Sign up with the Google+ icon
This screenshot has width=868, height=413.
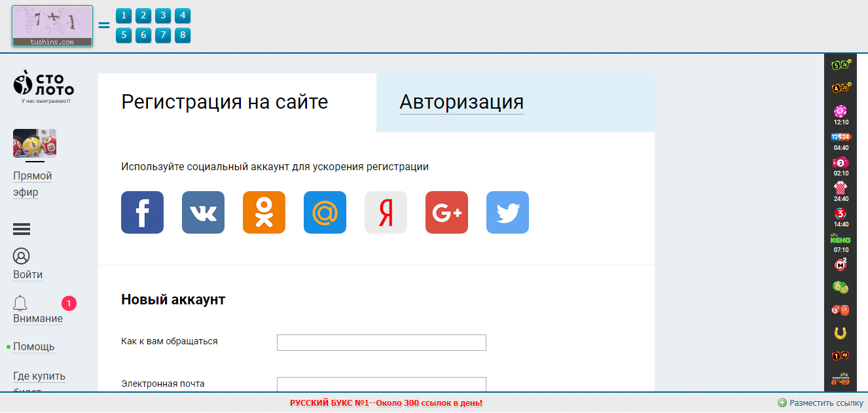446,212
